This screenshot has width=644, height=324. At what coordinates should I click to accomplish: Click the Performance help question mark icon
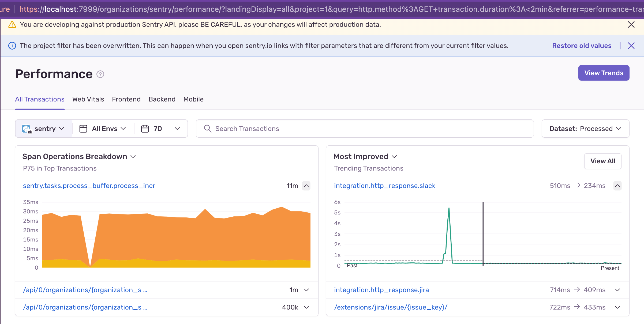(100, 74)
